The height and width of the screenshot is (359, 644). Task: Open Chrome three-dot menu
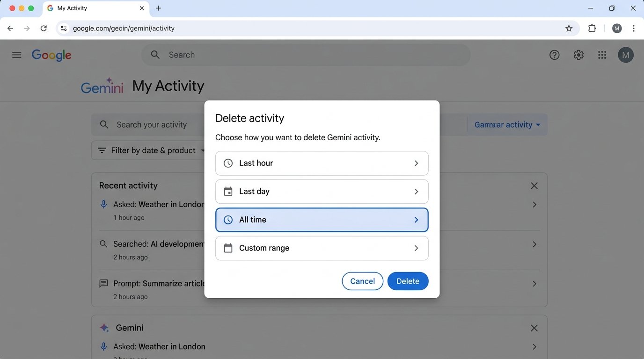coord(634,29)
